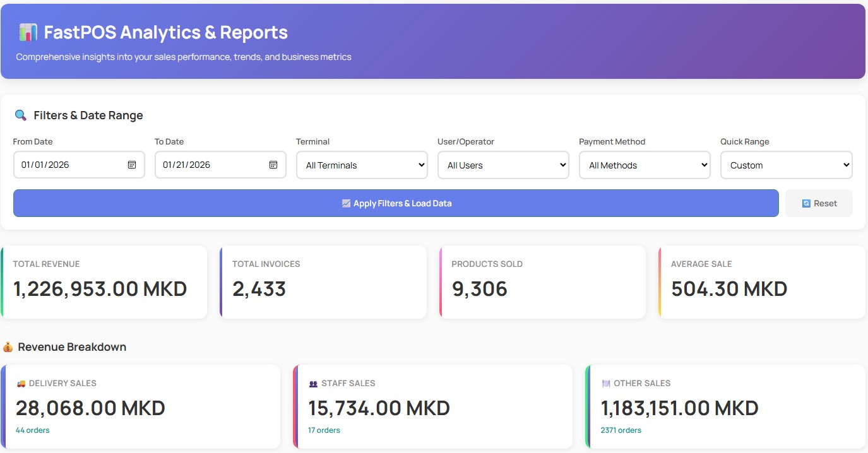
Task: Open the calendar icon in the From Date field
Action: 131,165
